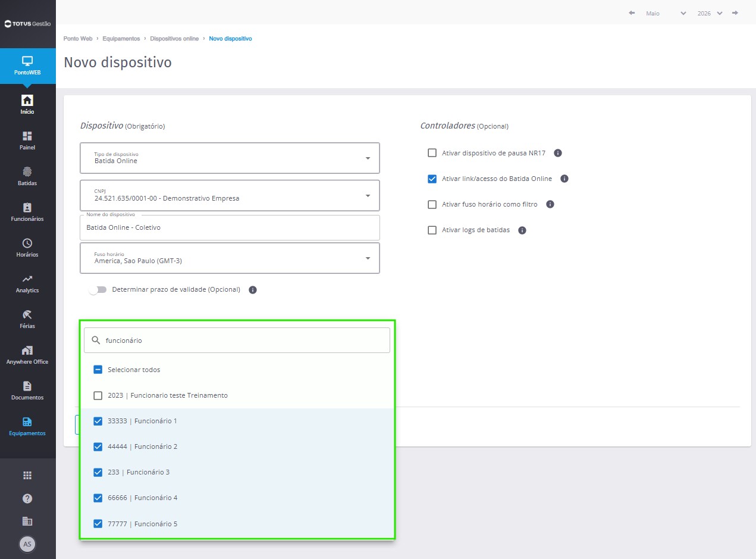
Task: Uncheck 66666 Funcionário 4
Action: 98,498
